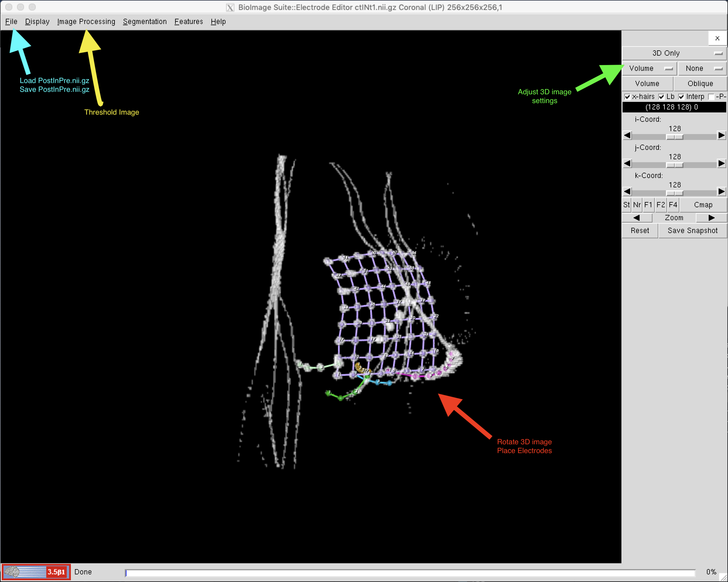This screenshot has height=582, width=728.
Task: Zoom out with the left arrow
Action: tap(637, 218)
